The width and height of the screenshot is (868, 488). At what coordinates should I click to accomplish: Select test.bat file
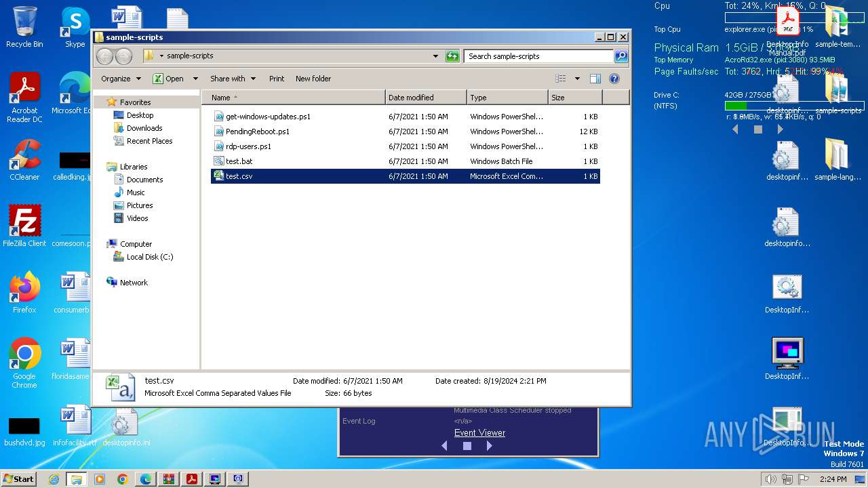(406, 161)
